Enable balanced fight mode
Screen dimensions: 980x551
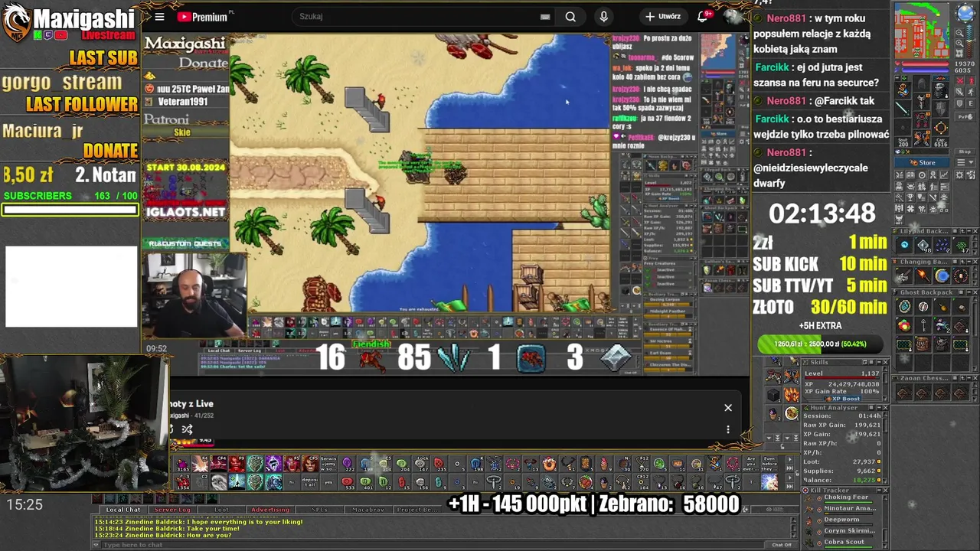point(959,92)
